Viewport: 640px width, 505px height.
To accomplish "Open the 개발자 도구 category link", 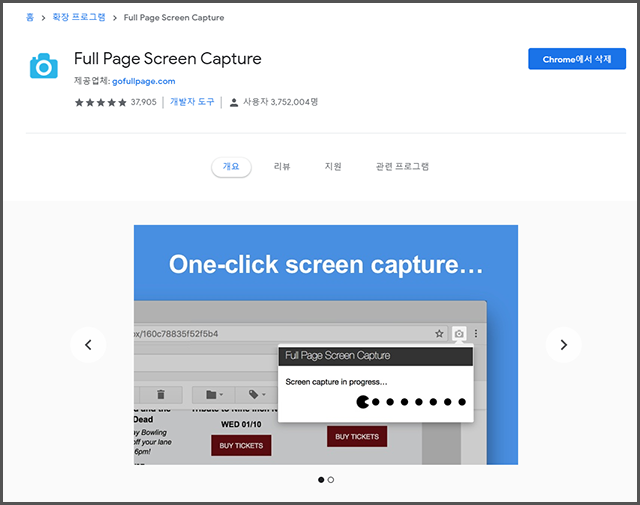I will 192,102.
